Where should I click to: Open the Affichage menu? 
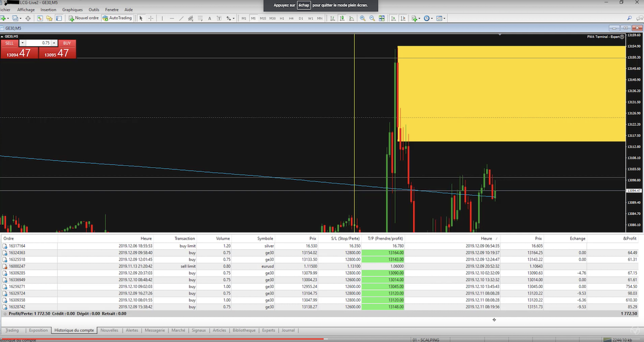point(26,10)
